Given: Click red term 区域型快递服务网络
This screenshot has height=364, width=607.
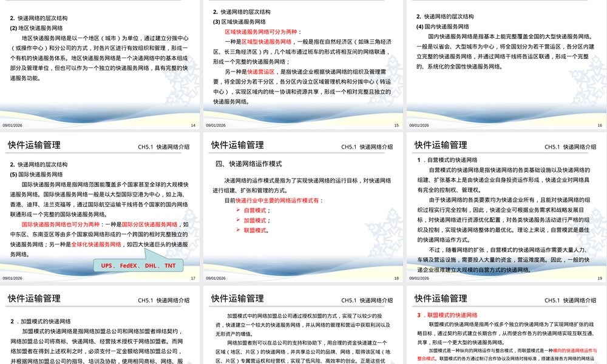Looking at the screenshot, I should tap(266, 42).
